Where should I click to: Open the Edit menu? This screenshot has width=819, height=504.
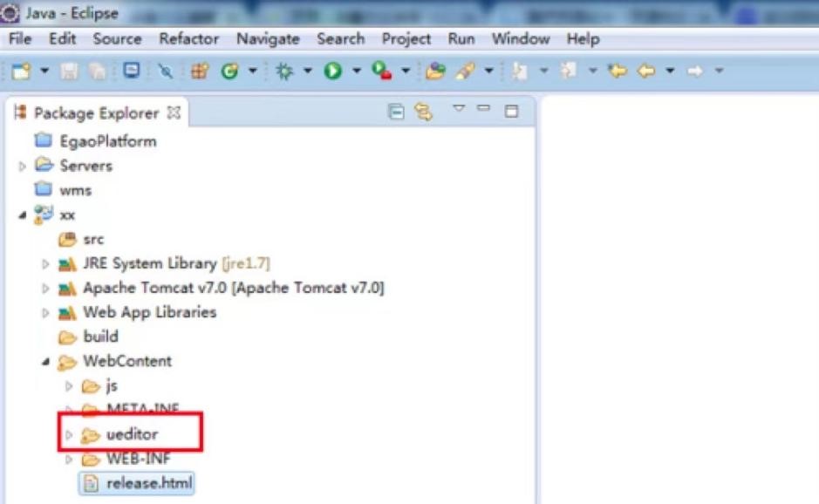coord(62,38)
